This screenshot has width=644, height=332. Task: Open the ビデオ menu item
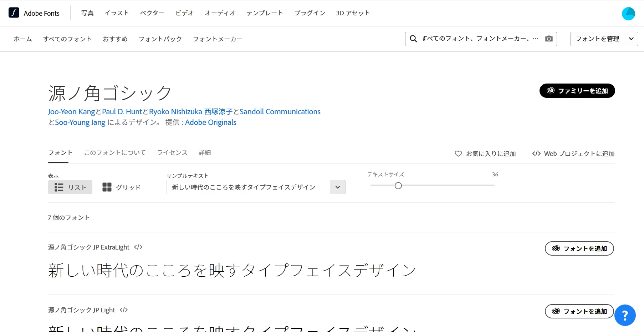[184, 13]
